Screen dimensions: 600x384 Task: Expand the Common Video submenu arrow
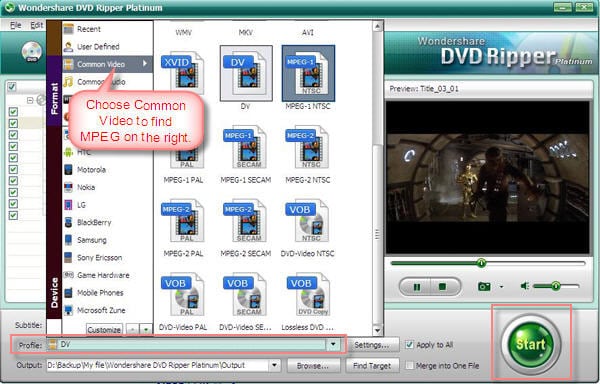tap(145, 63)
